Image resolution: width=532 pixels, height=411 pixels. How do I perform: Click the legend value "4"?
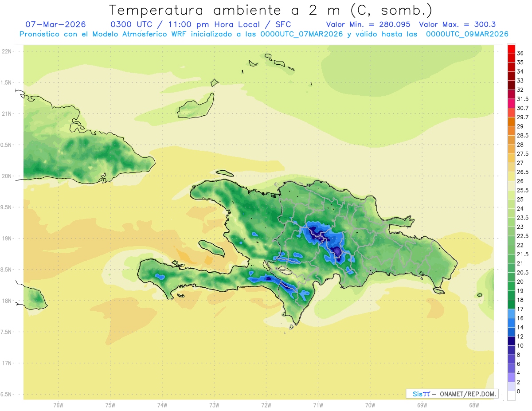tap(519, 373)
